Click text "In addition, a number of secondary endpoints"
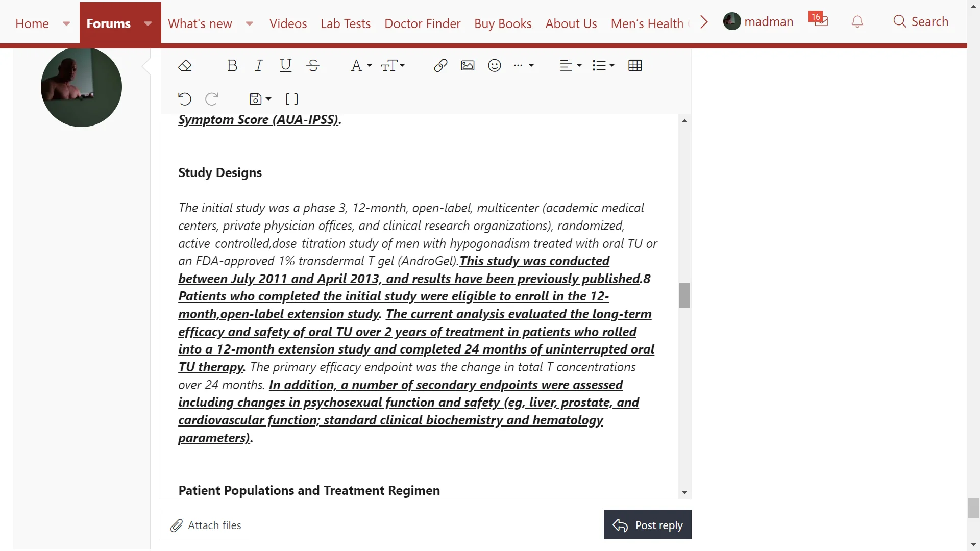 [x=403, y=385]
